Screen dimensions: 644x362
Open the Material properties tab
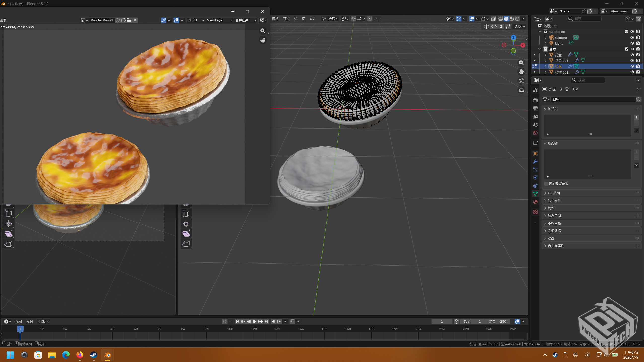pyautogui.click(x=535, y=202)
